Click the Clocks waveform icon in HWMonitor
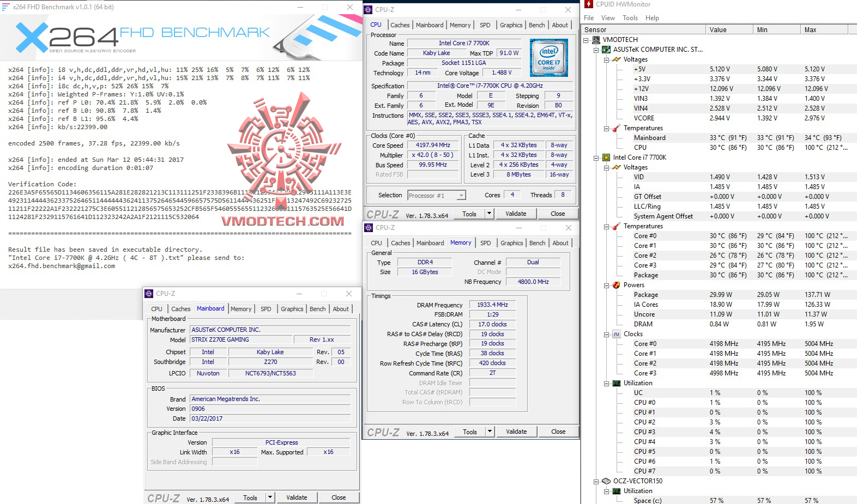Viewport: 857px width, 504px height. [x=616, y=334]
